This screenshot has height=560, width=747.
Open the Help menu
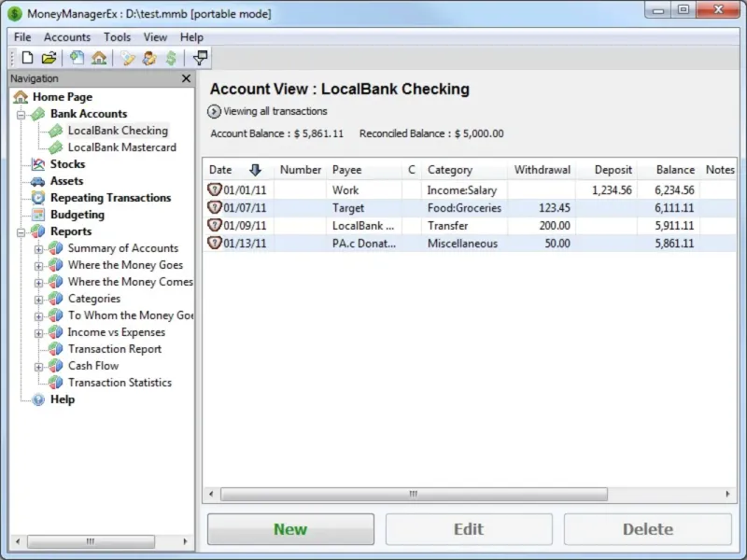coord(191,37)
